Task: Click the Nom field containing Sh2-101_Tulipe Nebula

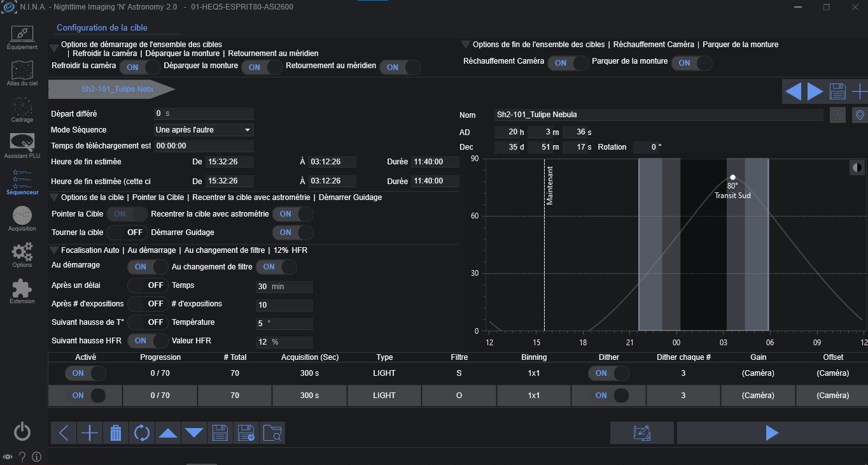Action: tap(659, 115)
